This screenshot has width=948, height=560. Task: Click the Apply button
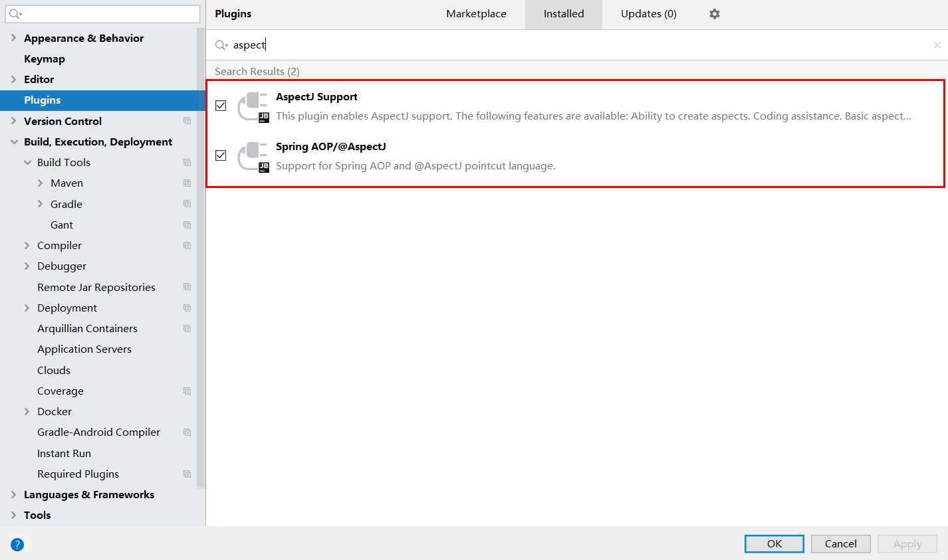(907, 543)
